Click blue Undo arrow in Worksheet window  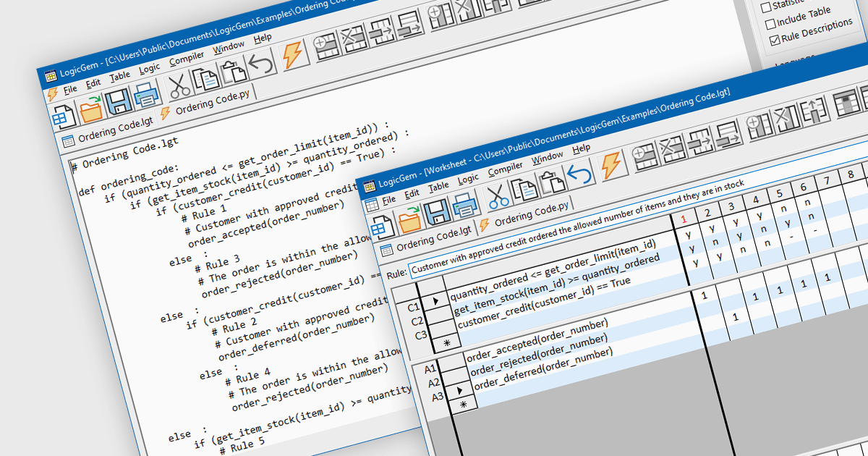pos(579,174)
